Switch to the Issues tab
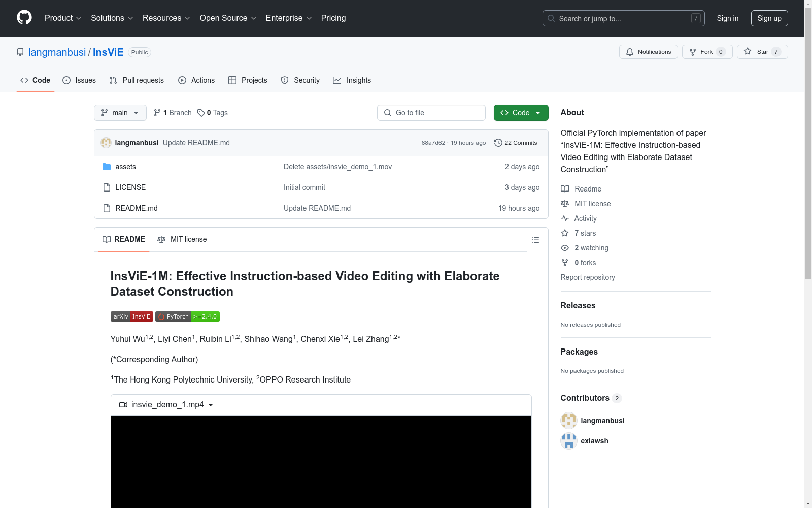Screen dimensions: 812x508 pyautogui.click(x=79, y=80)
